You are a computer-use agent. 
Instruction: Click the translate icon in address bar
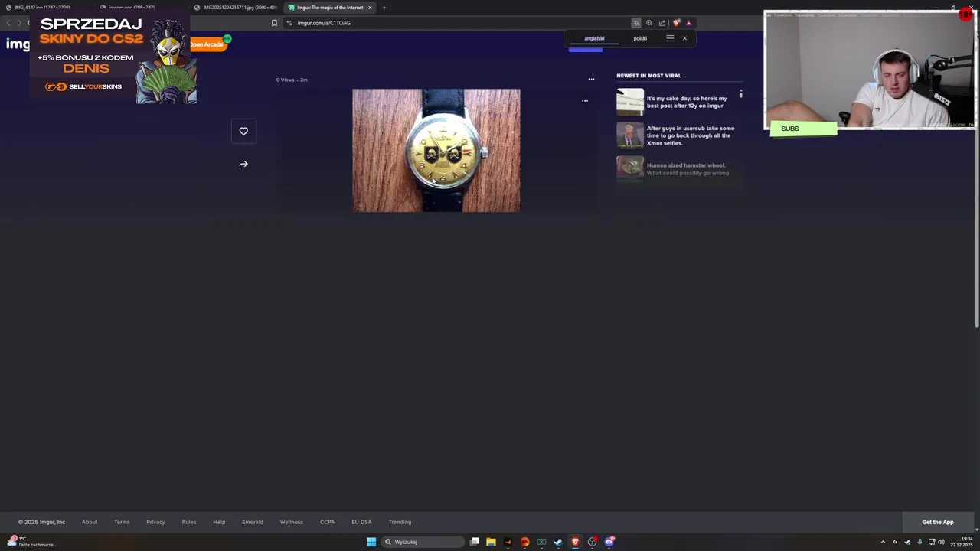(635, 23)
